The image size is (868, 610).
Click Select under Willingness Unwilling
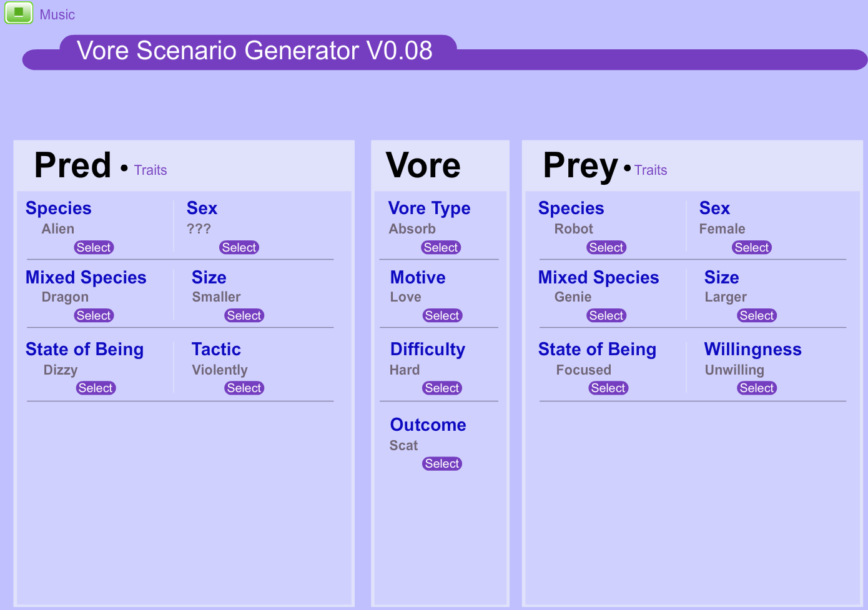point(757,388)
